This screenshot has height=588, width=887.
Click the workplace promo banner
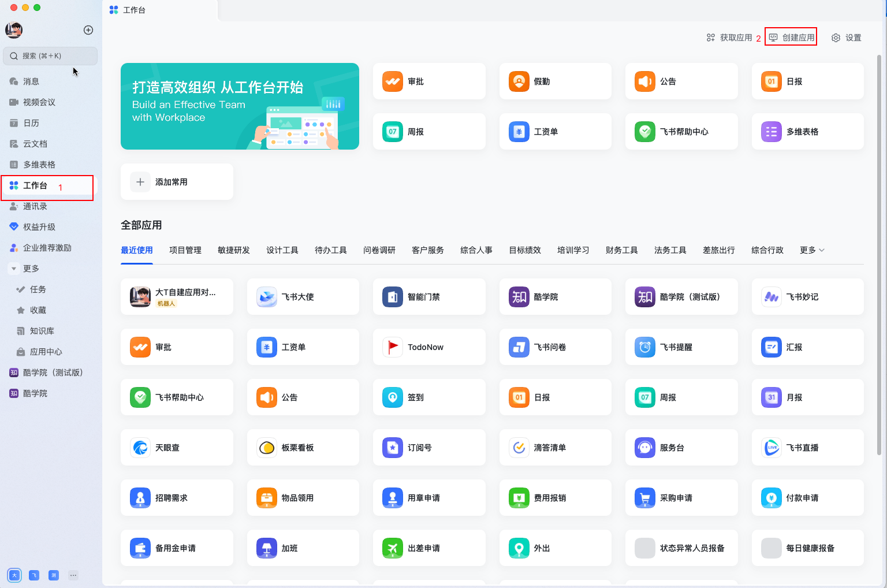click(240, 106)
